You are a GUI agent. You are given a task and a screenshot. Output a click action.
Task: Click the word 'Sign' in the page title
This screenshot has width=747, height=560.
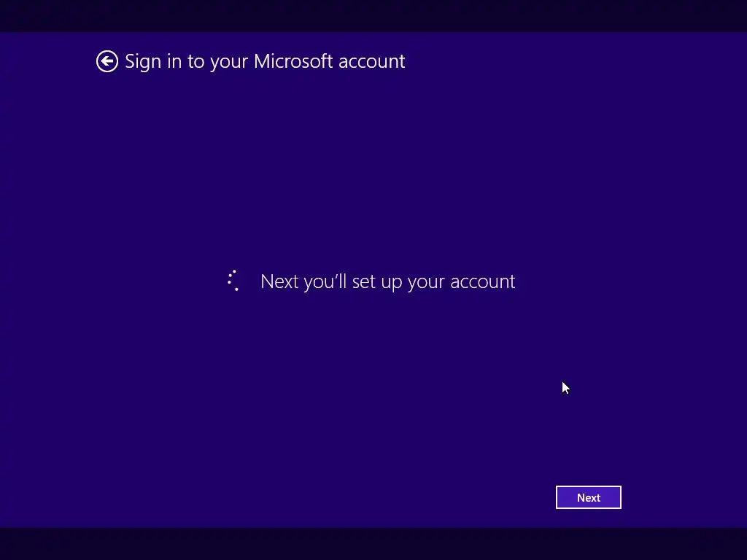pos(143,62)
